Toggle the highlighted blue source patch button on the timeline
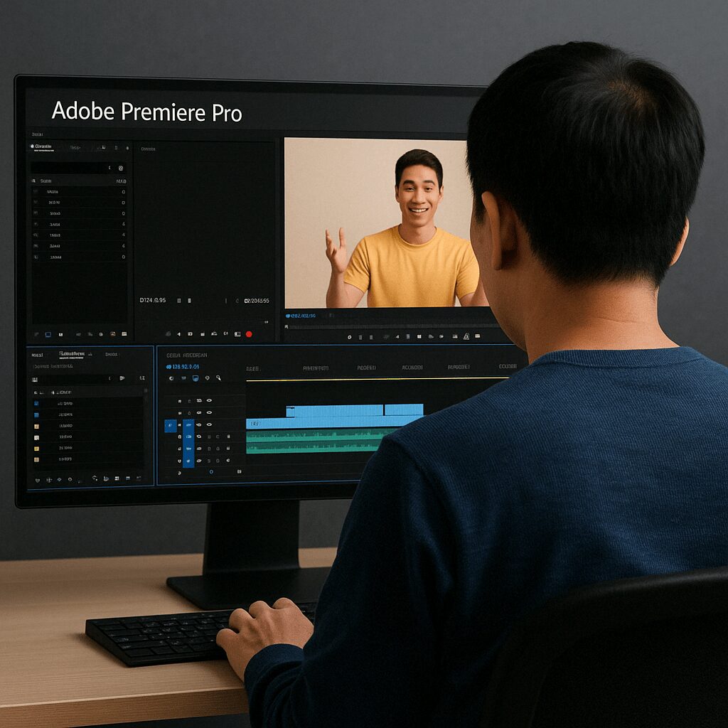Screen dimensions: 728x728 (171, 425)
